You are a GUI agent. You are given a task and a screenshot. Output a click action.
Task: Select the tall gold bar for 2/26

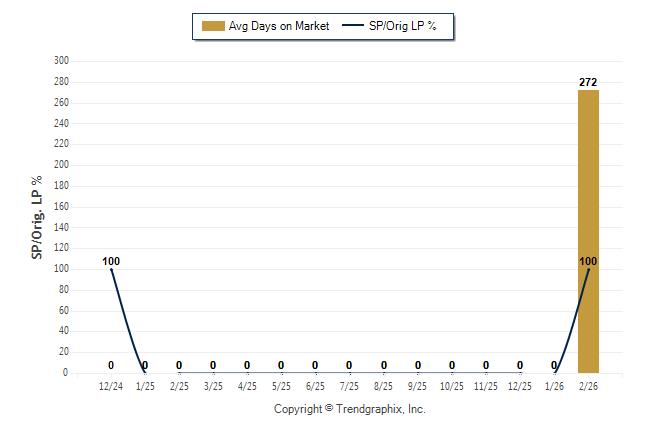588,231
